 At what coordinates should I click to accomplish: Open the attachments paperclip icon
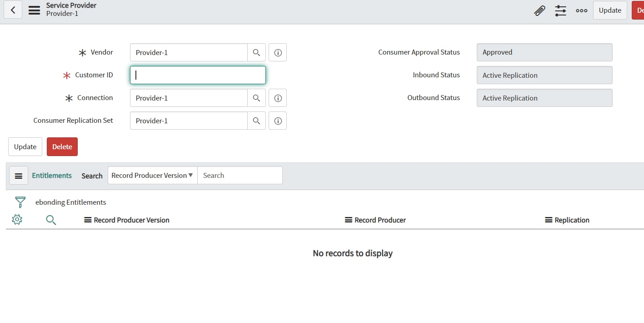[x=539, y=10]
